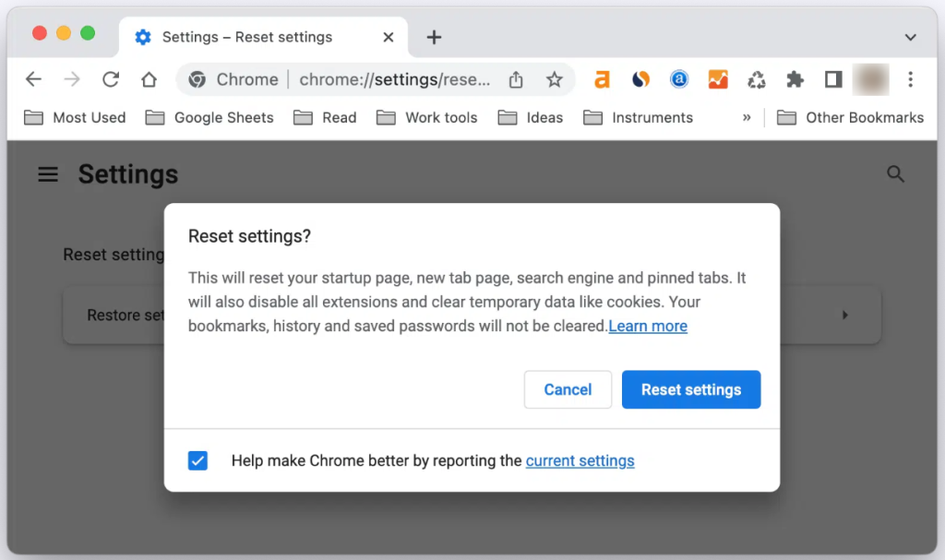Screen dimensions: 945x560
Task: Bookmark this page with the star icon
Action: [554, 79]
